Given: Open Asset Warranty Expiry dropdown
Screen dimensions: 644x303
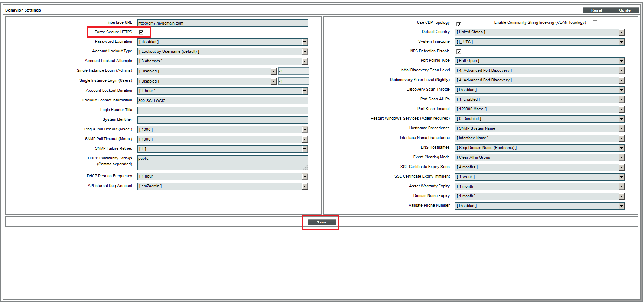Looking at the screenshot, I should tap(540, 187).
